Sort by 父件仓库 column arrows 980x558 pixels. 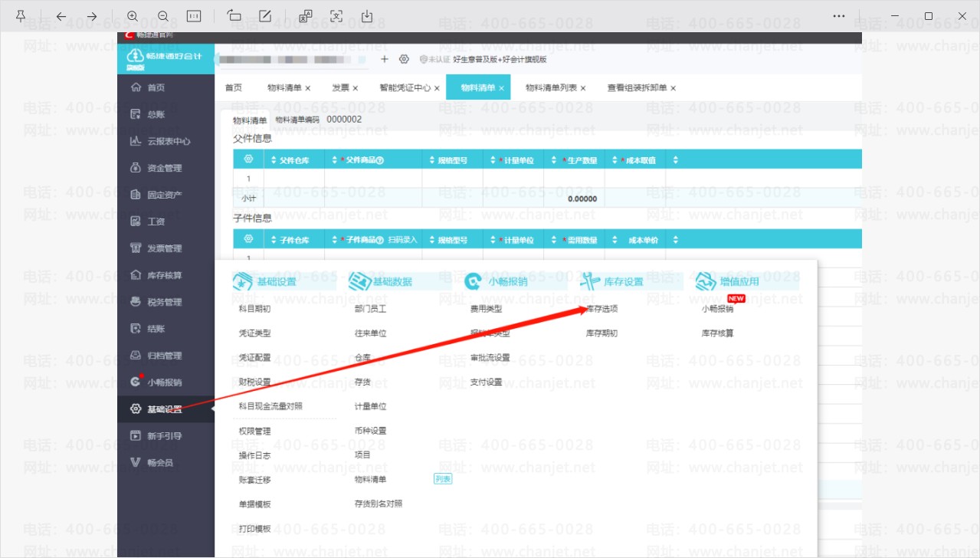point(274,160)
